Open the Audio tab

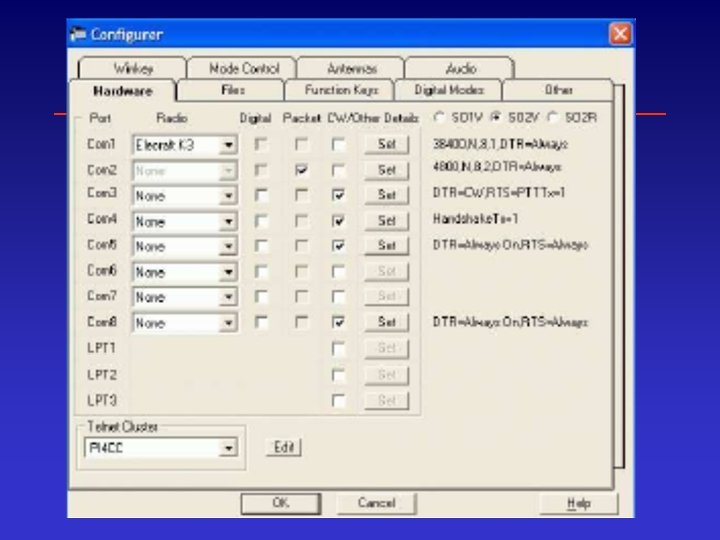coord(461,68)
